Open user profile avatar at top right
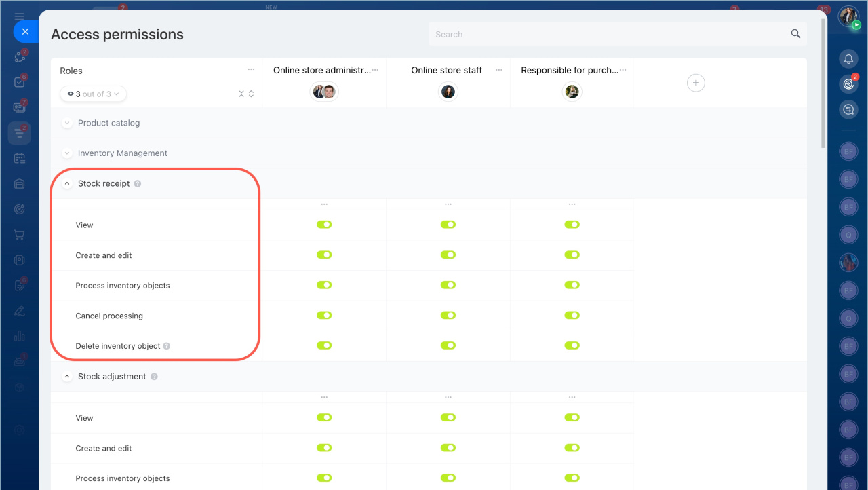Image resolution: width=868 pixels, height=490 pixels. (848, 16)
